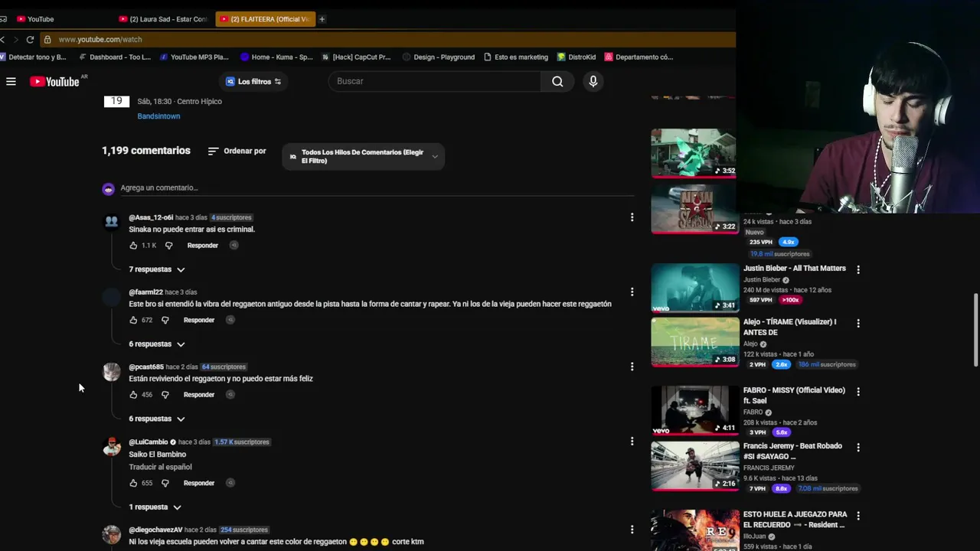This screenshot has height=551, width=980.
Task: Reply to the @pcast685 comment
Action: click(199, 395)
